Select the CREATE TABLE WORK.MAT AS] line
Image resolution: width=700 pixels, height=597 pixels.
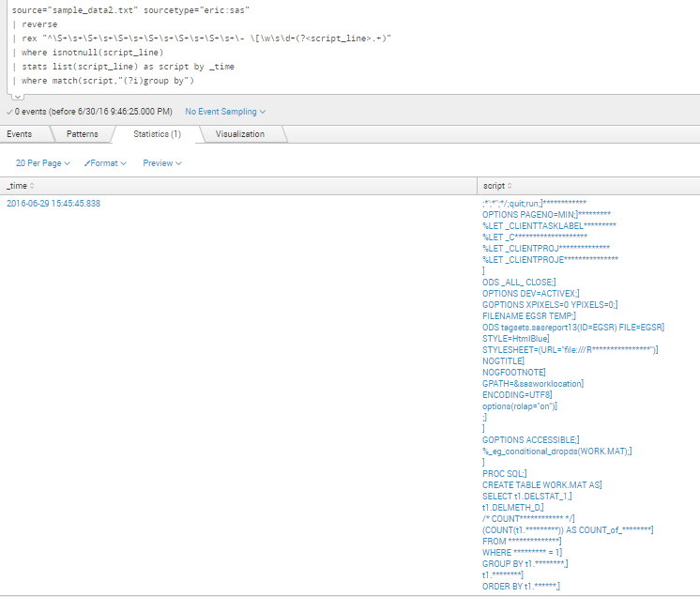(541, 484)
